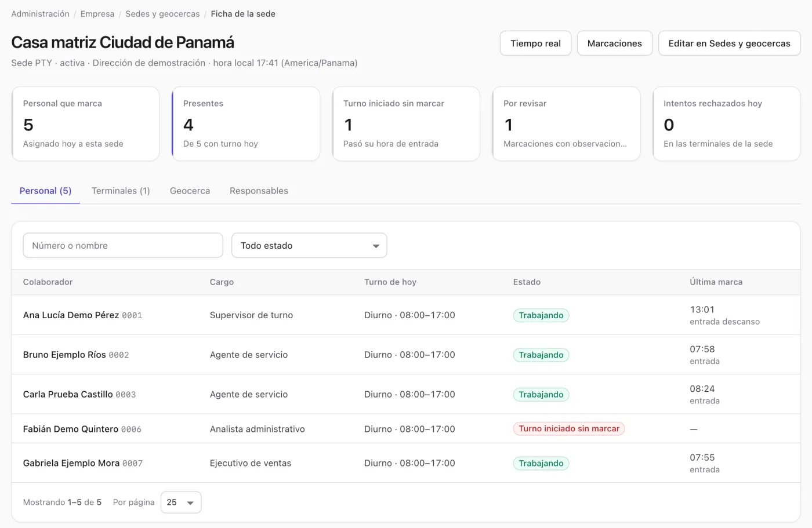The width and height of the screenshot is (812, 528).
Task: Click Trabajando badge in Gabriela's row
Action: (x=541, y=463)
